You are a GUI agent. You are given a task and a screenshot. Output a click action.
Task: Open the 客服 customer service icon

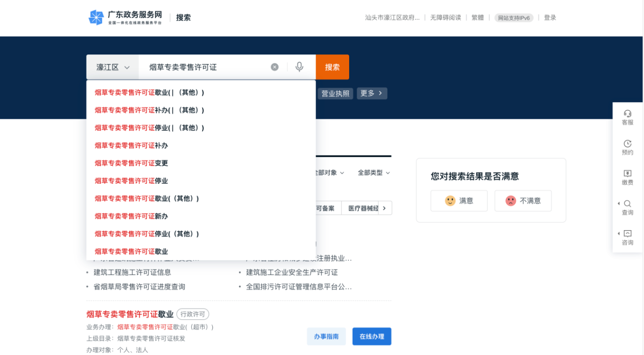[627, 117]
